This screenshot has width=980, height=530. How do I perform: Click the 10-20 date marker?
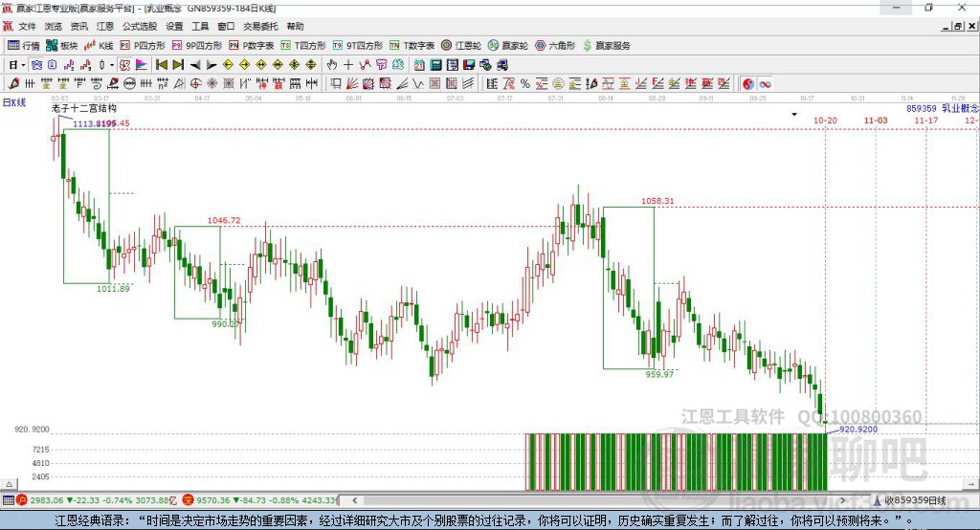coord(825,120)
